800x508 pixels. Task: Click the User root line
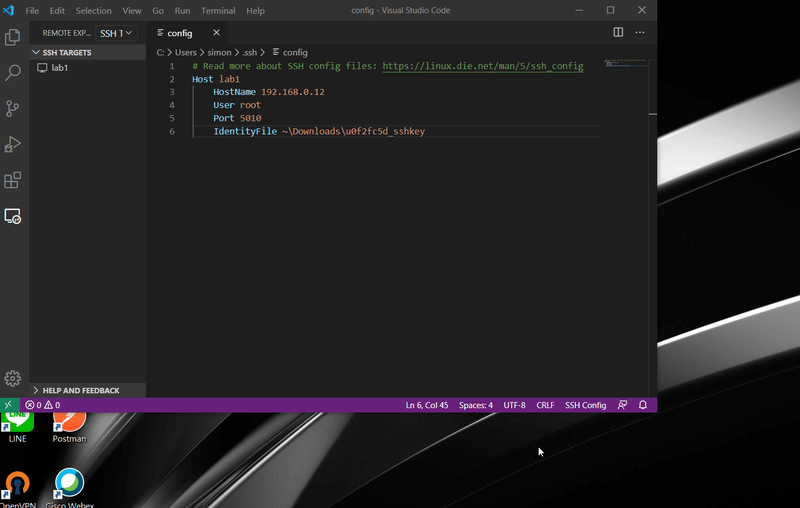pos(237,105)
